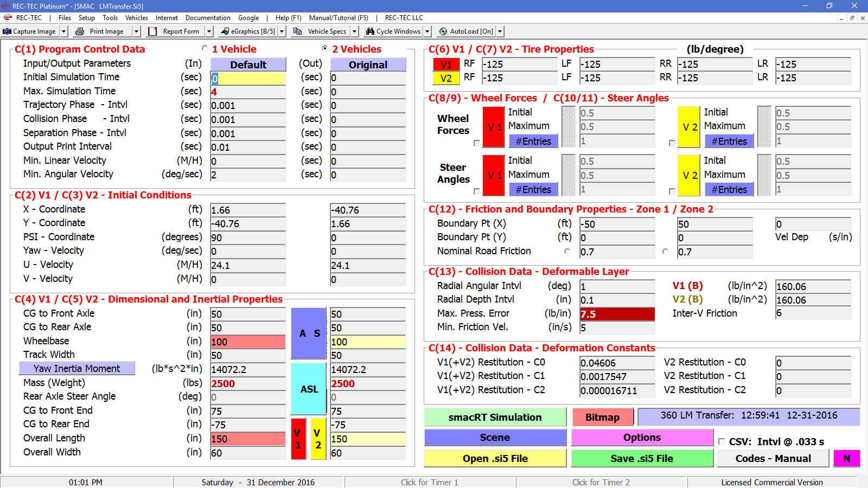Click the Cycle Windows binoculars icon
Image resolution: width=868 pixels, height=488 pixels.
click(370, 31)
